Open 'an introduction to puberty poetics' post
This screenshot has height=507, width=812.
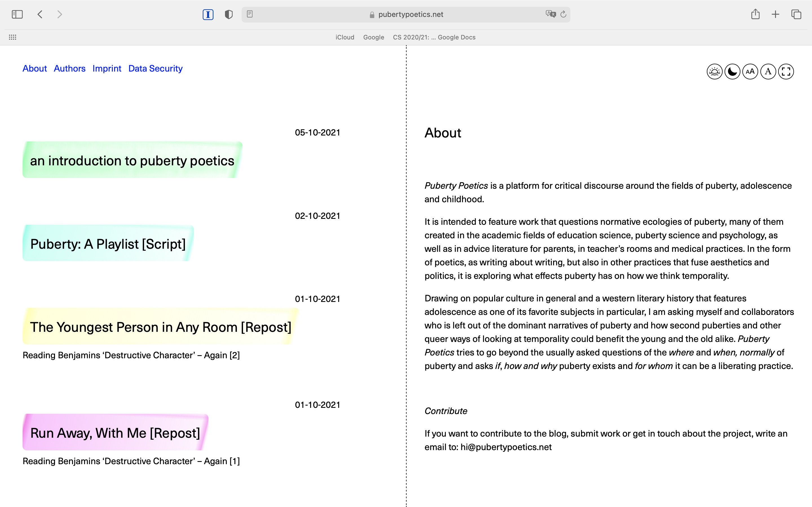tap(132, 161)
